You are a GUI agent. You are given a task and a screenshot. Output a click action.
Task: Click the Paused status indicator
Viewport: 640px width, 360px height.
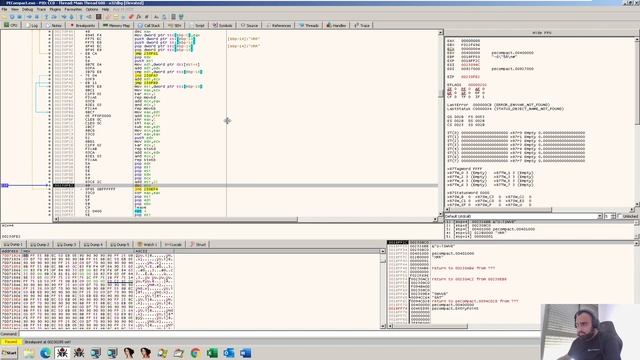(11, 342)
